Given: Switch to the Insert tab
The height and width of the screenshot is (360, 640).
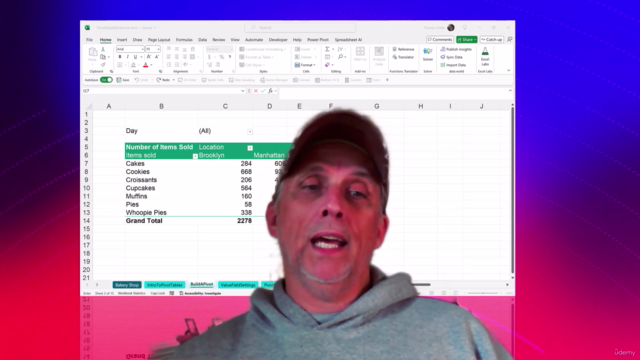Looking at the screenshot, I should coord(122,40).
